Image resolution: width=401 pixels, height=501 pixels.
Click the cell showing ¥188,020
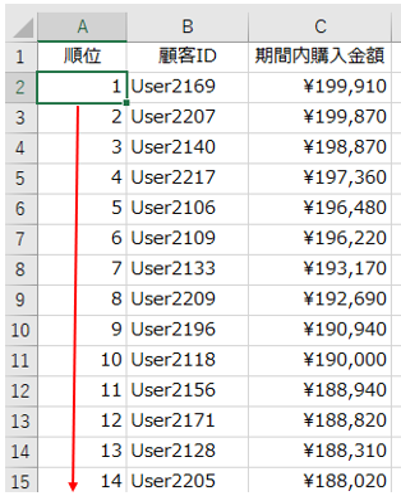coord(320,481)
